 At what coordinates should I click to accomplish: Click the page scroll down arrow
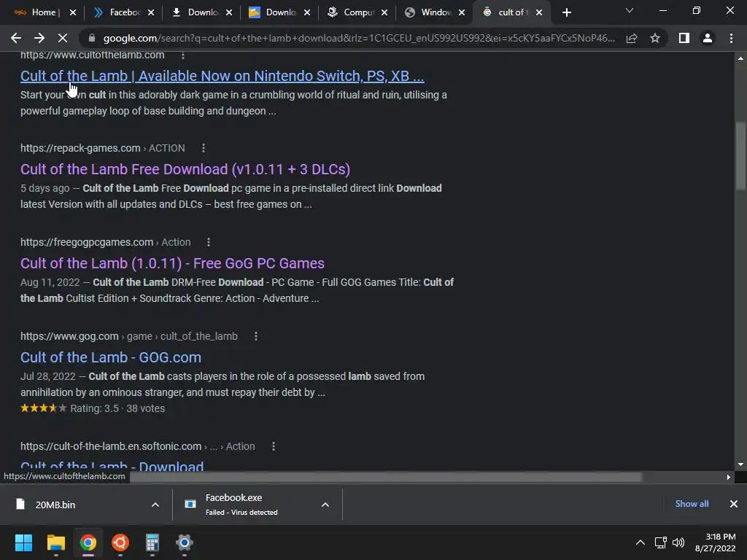tap(740, 464)
